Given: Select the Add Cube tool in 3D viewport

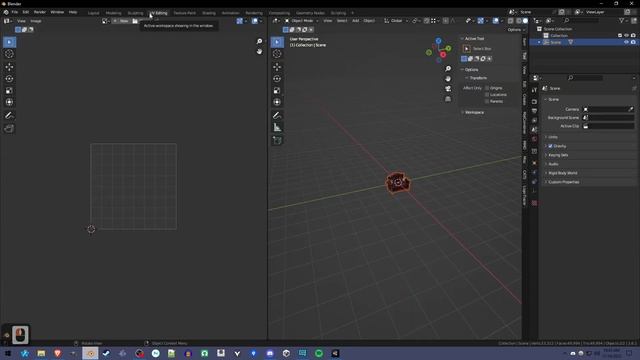Looking at the screenshot, I should (277, 140).
